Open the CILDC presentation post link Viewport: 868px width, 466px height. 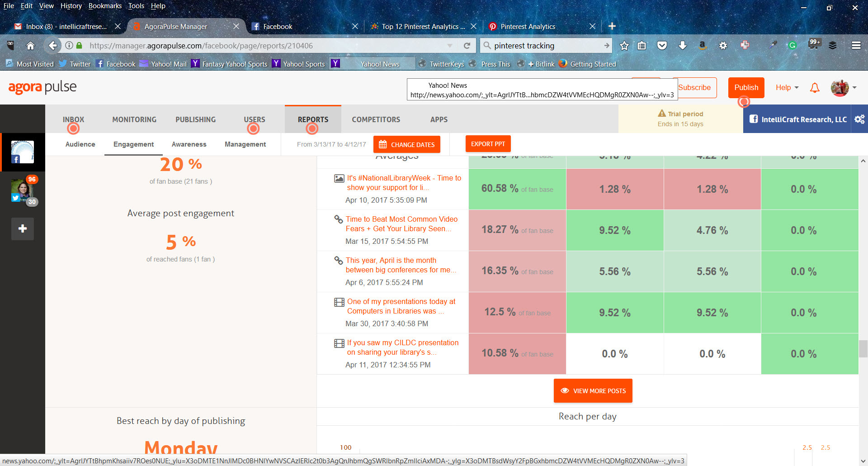(x=403, y=347)
